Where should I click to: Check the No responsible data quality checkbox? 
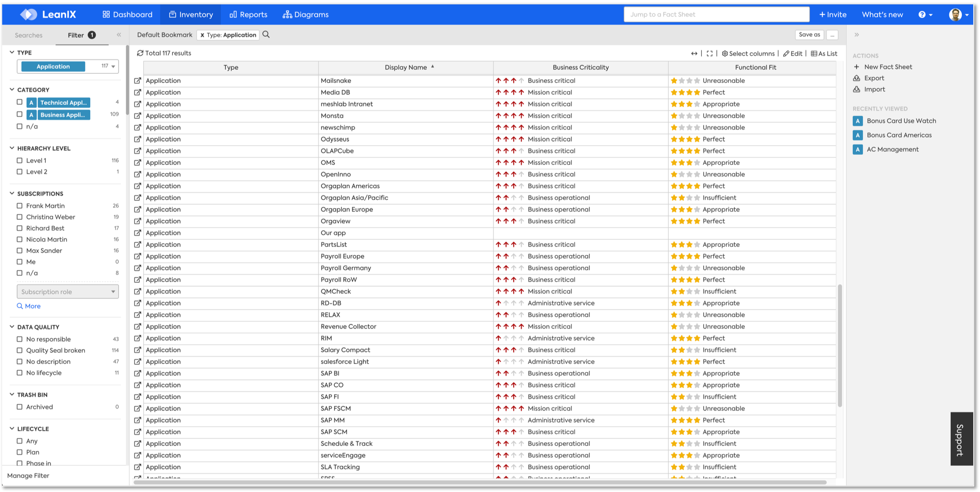click(x=19, y=339)
